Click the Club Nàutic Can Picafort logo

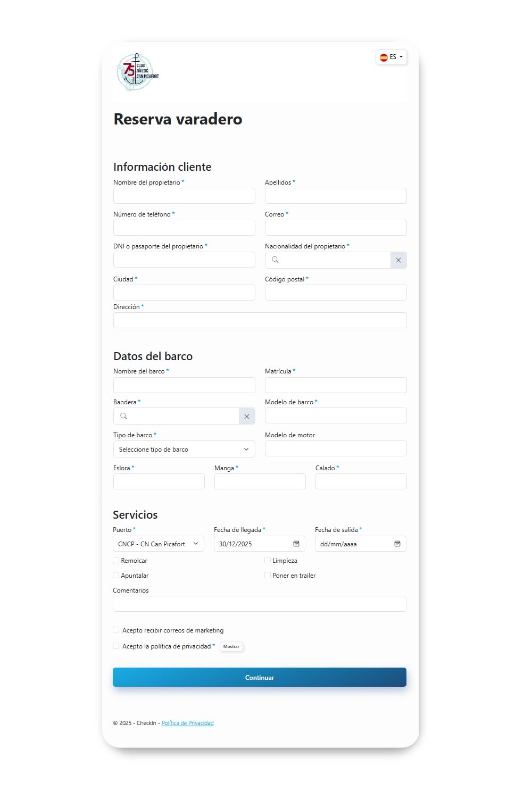click(137, 72)
